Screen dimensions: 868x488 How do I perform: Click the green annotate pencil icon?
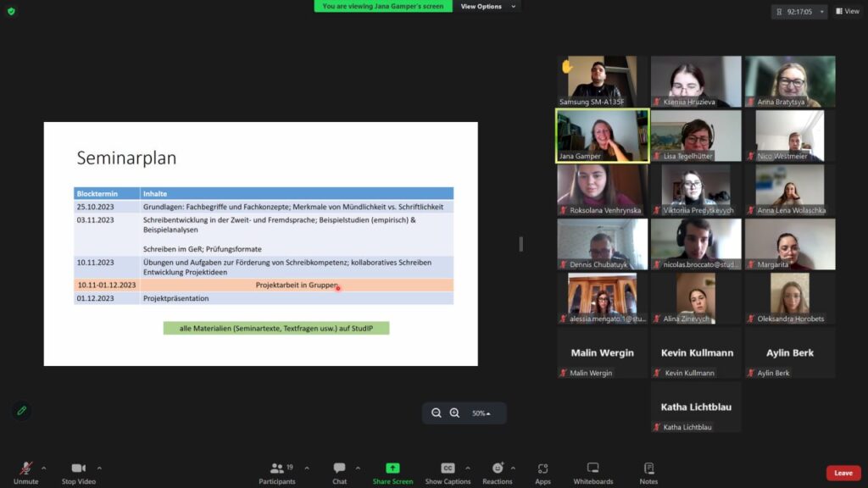(x=21, y=411)
